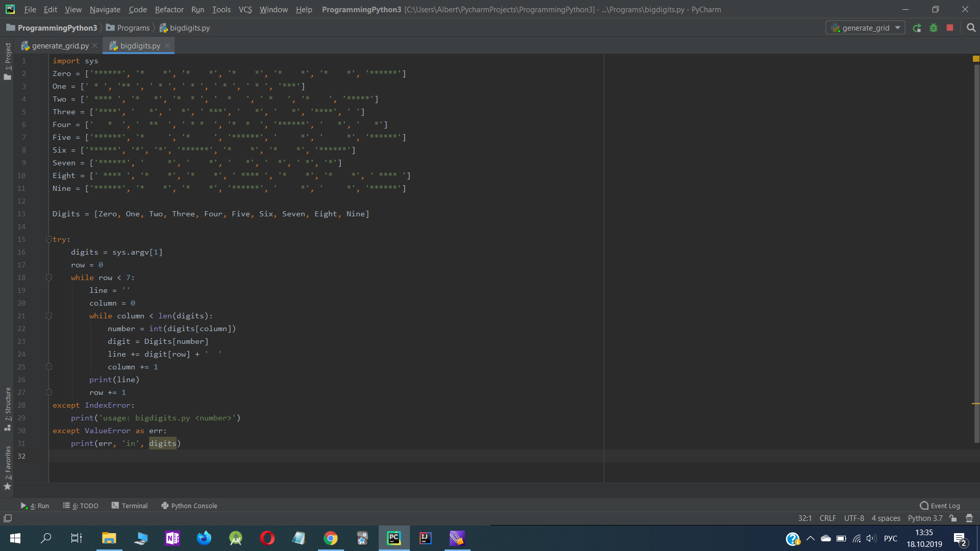980x551 pixels.
Task: Open Python 3.7 interpreter selector
Action: pos(925,518)
